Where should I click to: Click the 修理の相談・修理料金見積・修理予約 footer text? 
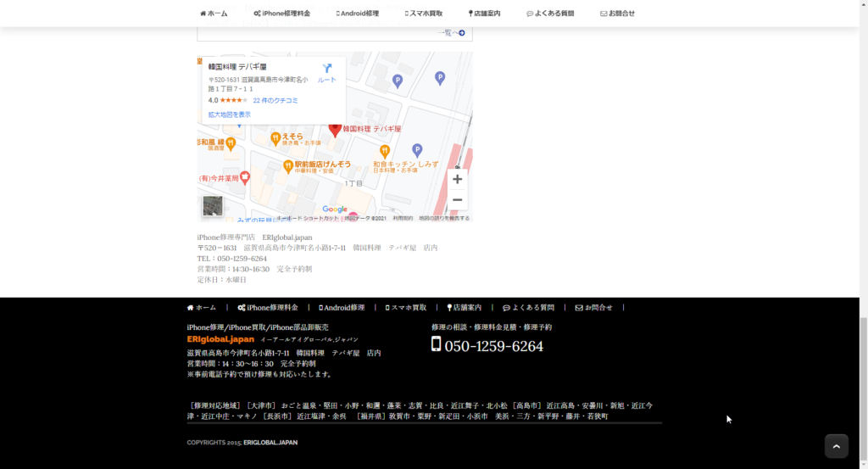492,327
